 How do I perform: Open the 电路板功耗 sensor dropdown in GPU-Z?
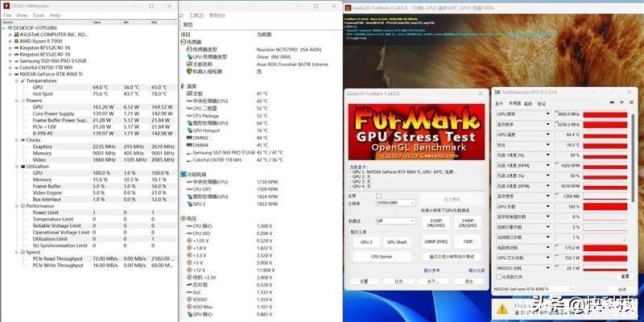point(547,248)
